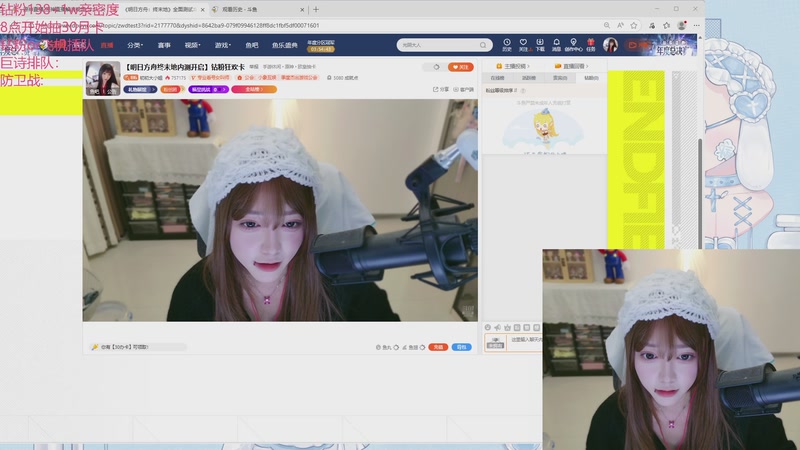
Task: Click the browser zoom magnifier icon
Action: [x=607, y=26]
